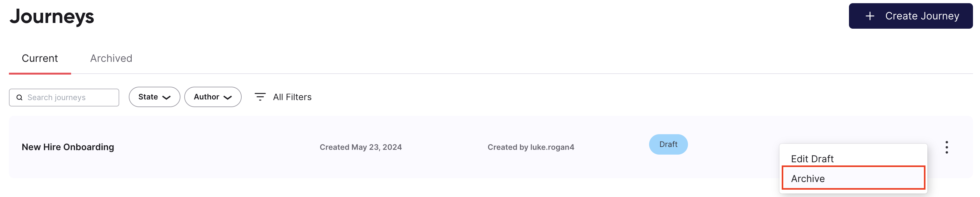Open the three-dot menu for New Hire Onboarding
The image size is (980, 197).
[x=947, y=147]
